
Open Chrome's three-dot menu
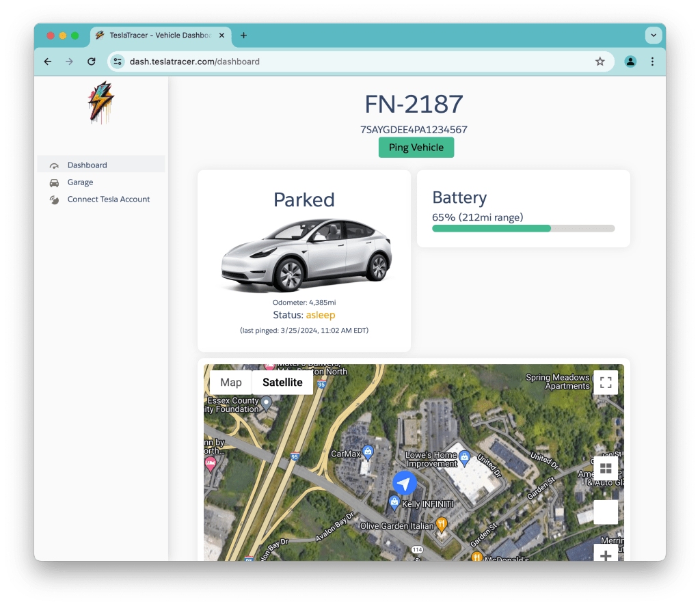652,61
